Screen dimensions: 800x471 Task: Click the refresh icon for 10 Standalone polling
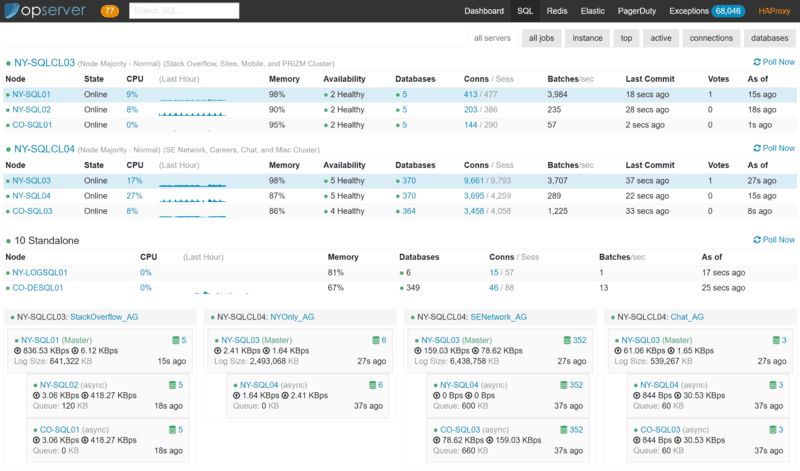click(x=756, y=240)
